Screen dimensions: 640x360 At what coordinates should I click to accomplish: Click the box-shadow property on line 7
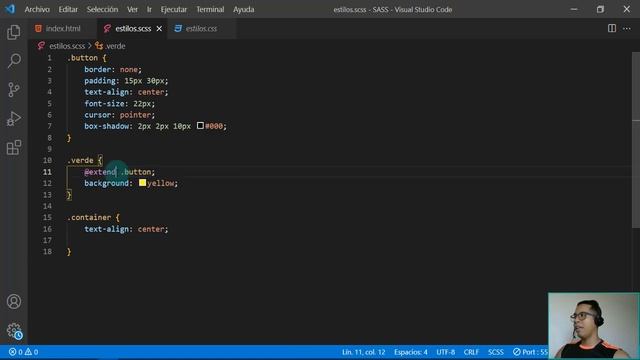(x=107, y=126)
